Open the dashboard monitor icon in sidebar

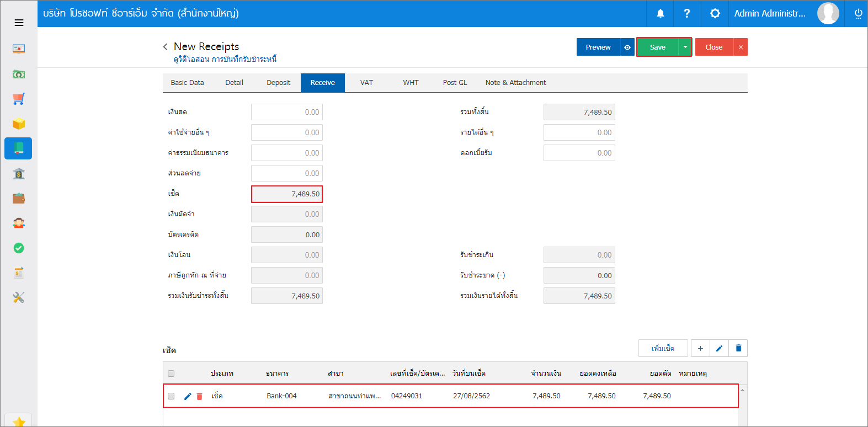tap(19, 49)
